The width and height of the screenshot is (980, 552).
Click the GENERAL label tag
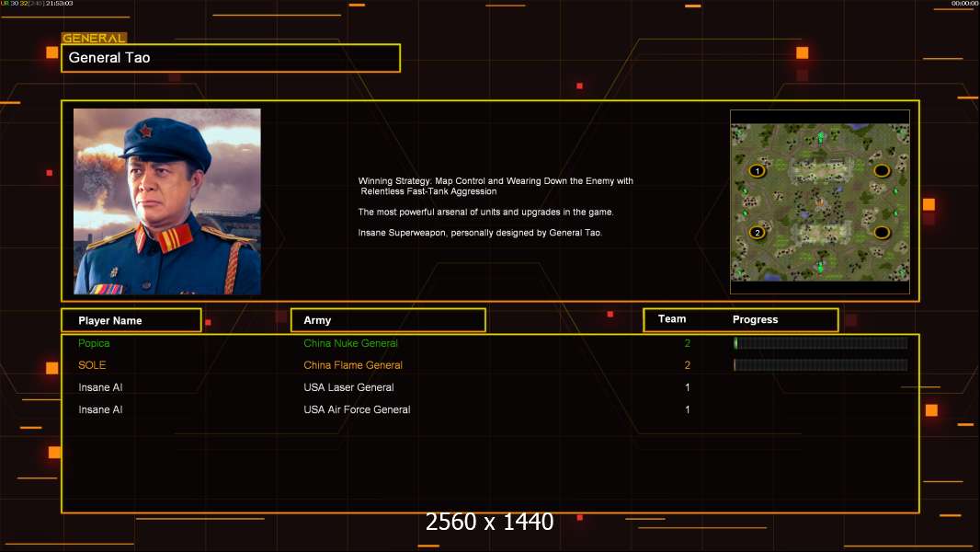click(94, 38)
